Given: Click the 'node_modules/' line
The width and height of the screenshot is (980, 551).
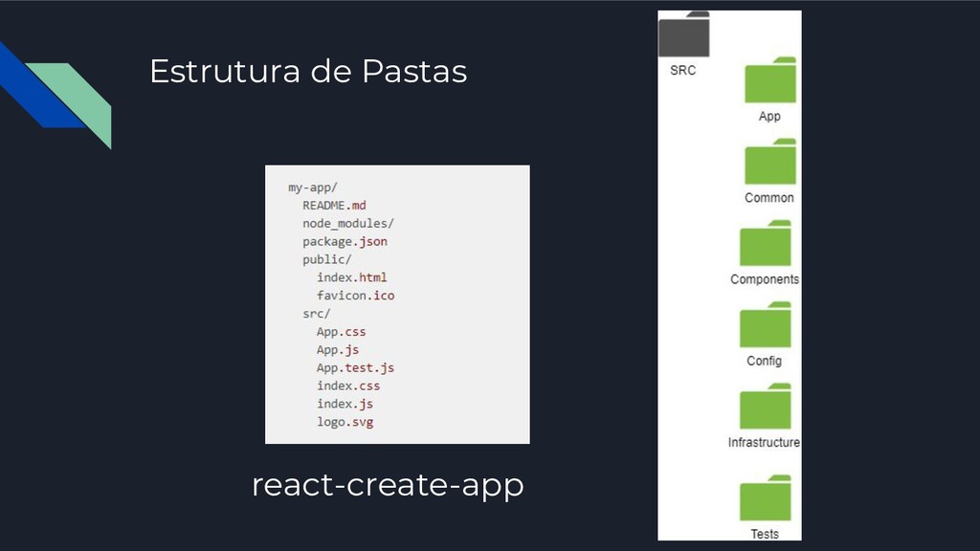Looking at the screenshot, I should click(348, 224).
